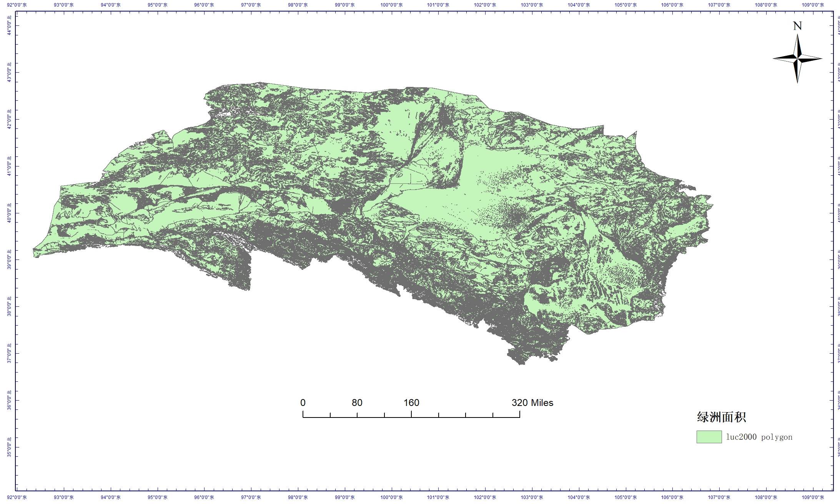This screenshot has width=840, height=504.
Task: Click the top 100°0'0"东 longitude label
Action: [392, 5]
